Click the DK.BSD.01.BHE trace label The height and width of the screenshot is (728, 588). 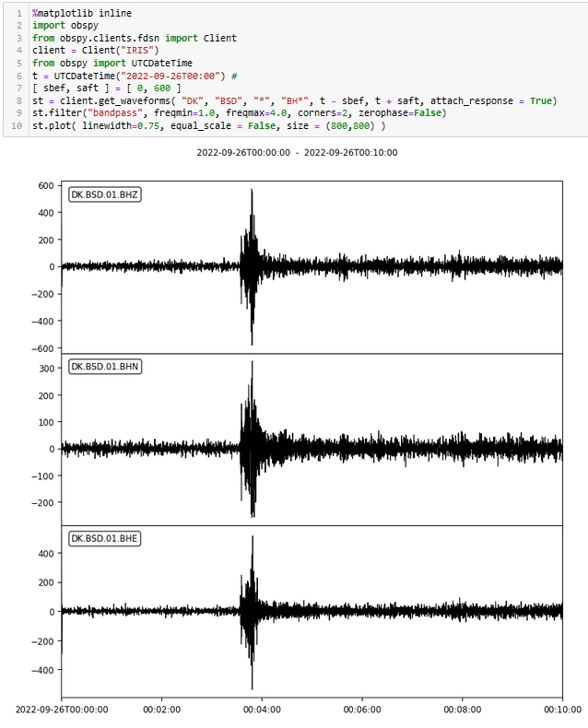coord(104,538)
